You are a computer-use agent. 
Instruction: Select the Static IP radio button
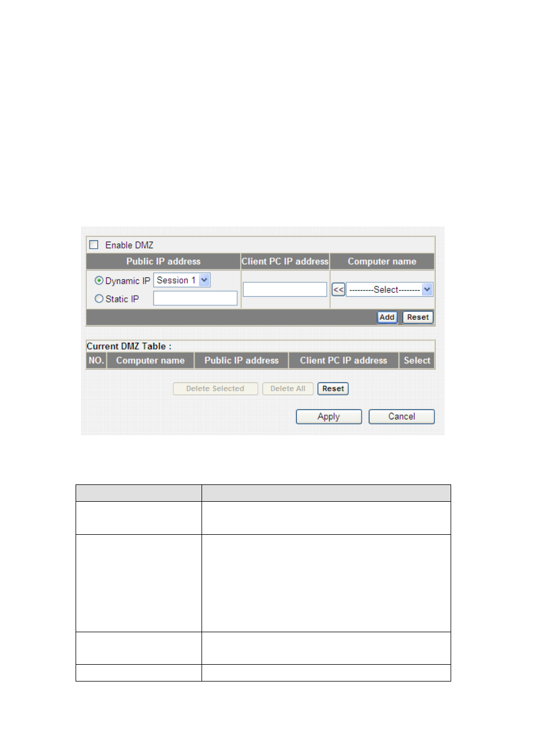[x=99, y=299]
